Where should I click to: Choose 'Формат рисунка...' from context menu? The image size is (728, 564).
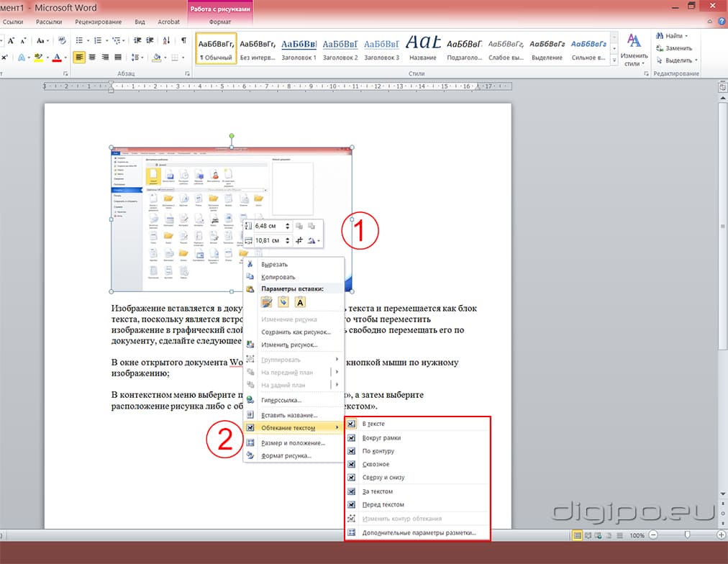(286, 455)
